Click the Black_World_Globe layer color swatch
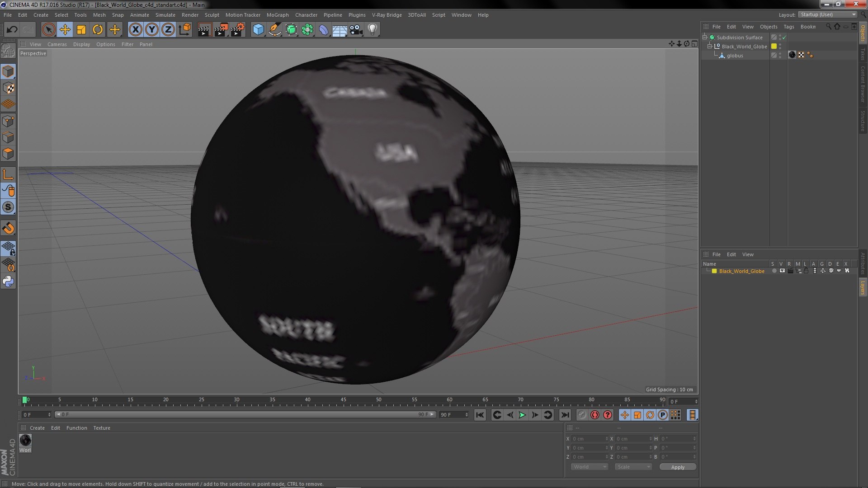 [x=714, y=271]
